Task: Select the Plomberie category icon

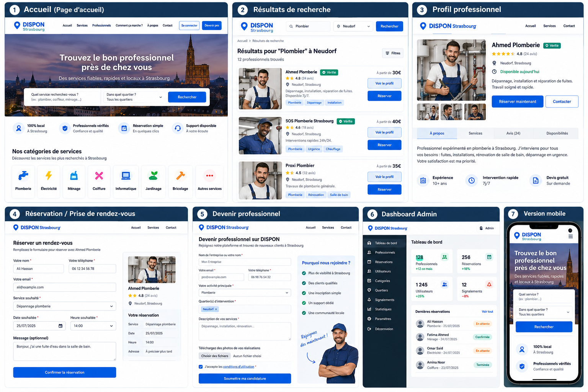Action: pyautogui.click(x=23, y=176)
